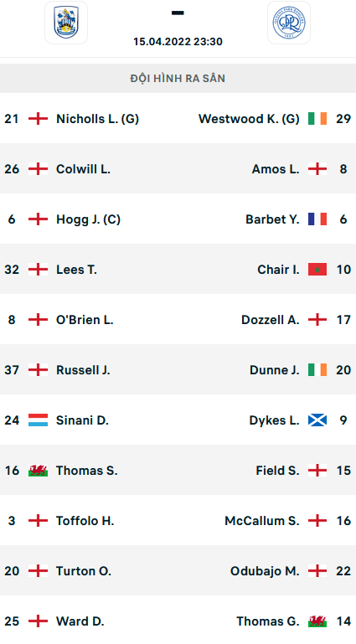Click the Ireland flag next to Westwood K.
Image resolution: width=356 pixels, height=644 pixels.
tap(317, 119)
